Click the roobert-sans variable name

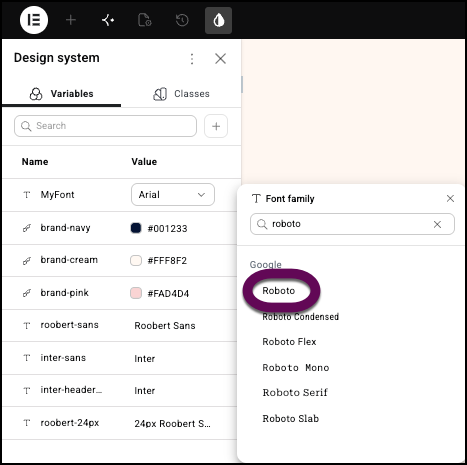tap(69, 325)
